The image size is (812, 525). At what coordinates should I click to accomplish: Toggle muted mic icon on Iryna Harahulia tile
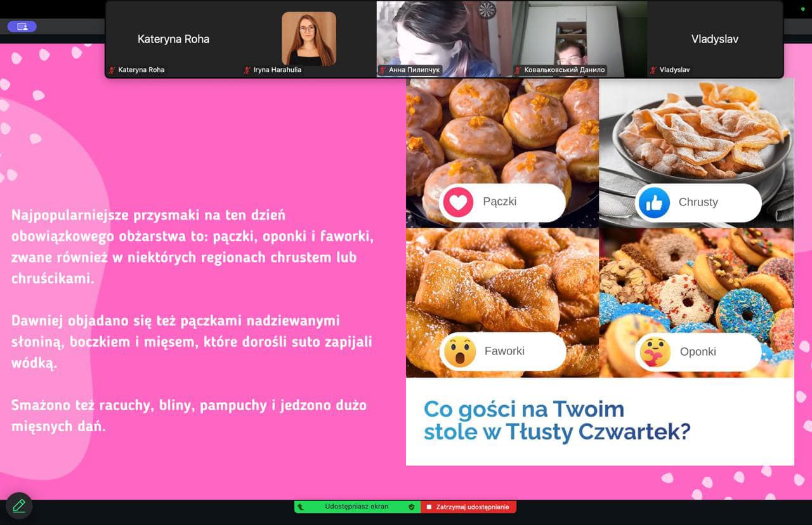[247, 70]
